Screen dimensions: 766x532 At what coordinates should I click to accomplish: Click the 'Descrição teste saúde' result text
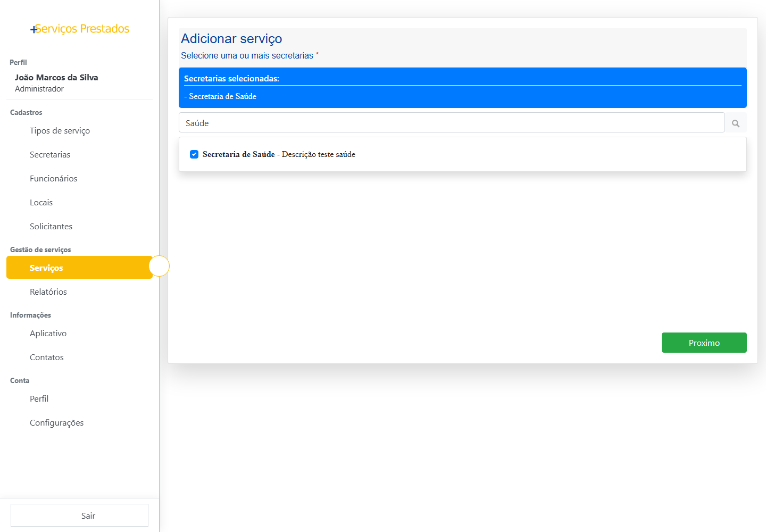click(319, 154)
